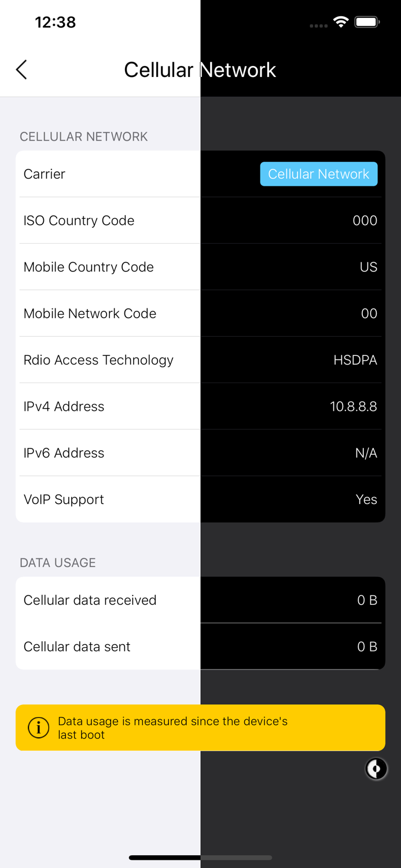Tap the Cellular data received row
Image resolution: width=401 pixels, height=868 pixels.
pos(200,600)
